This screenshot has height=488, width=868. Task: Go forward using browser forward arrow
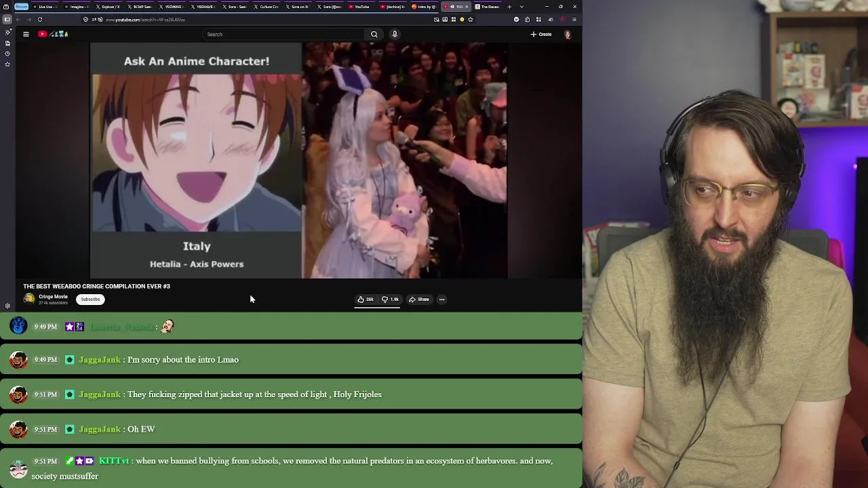29,19
